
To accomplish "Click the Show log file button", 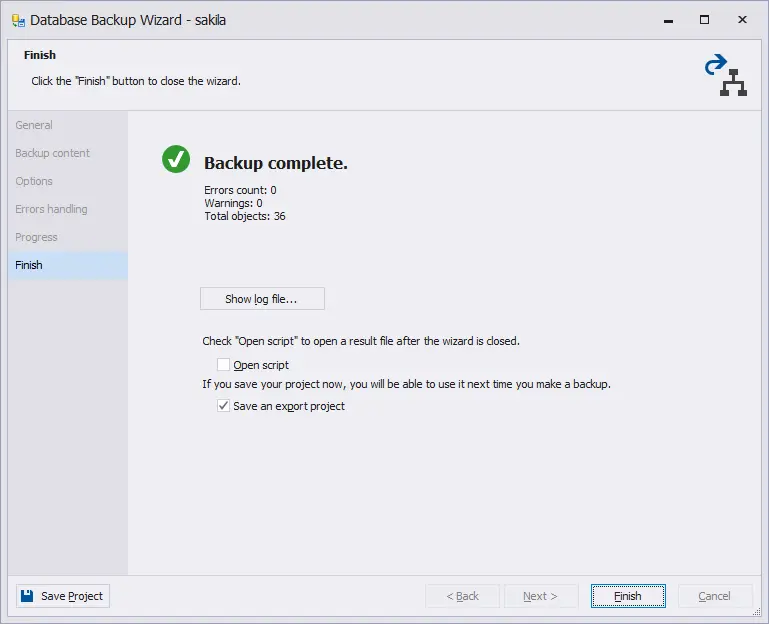I will tap(262, 299).
